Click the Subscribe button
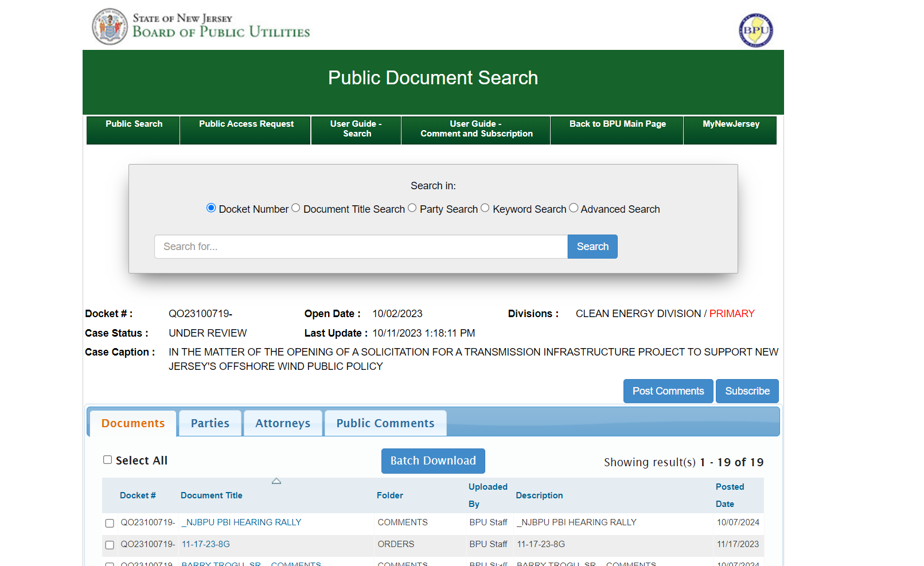This screenshot has width=924, height=566. (747, 391)
